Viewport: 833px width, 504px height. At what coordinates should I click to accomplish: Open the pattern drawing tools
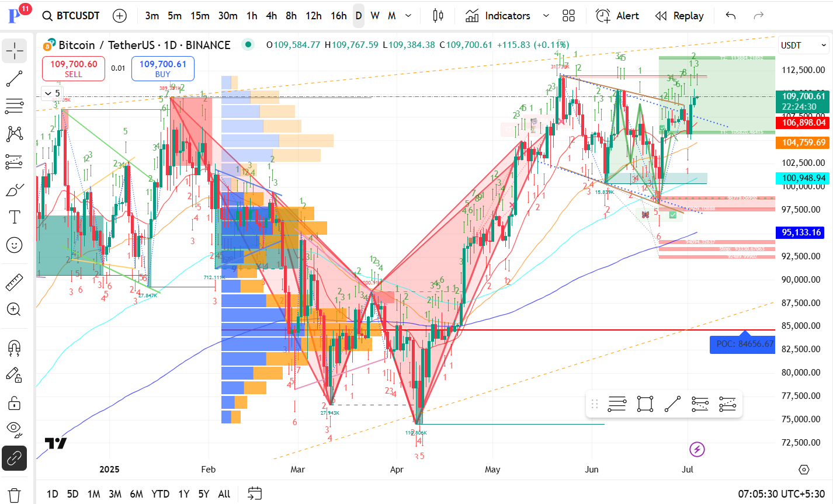pyautogui.click(x=15, y=134)
